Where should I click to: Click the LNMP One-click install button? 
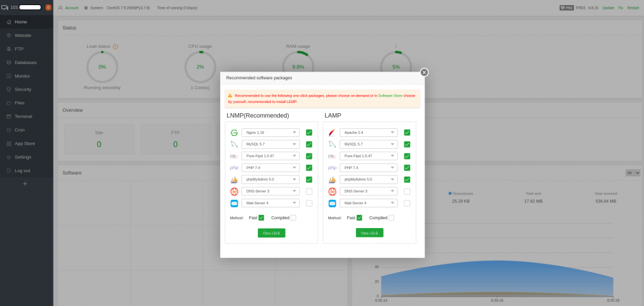pos(272,233)
